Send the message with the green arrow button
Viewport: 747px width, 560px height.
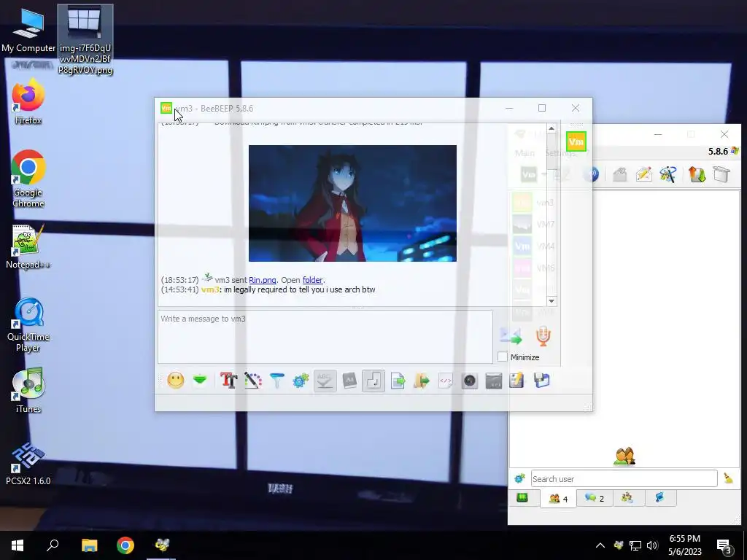[511, 336]
